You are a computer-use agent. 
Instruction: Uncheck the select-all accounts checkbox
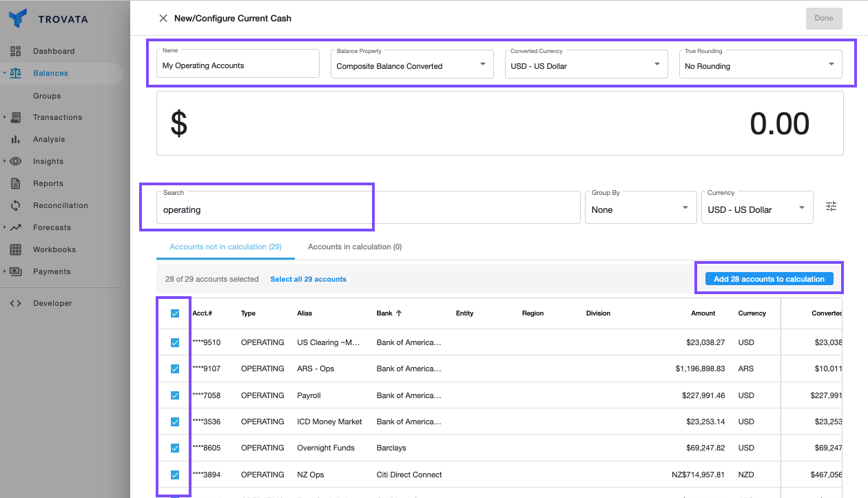173,313
